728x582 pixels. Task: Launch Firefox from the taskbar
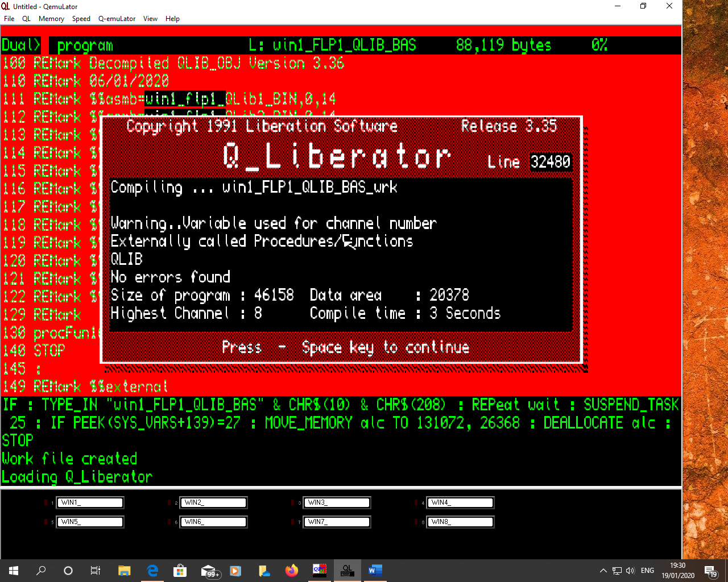tap(291, 571)
